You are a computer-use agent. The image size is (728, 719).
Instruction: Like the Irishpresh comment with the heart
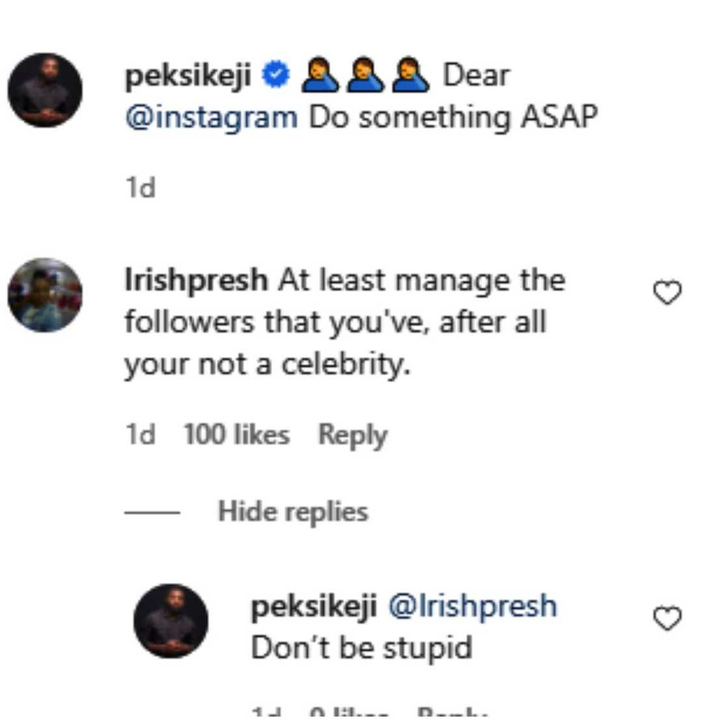coord(667,293)
